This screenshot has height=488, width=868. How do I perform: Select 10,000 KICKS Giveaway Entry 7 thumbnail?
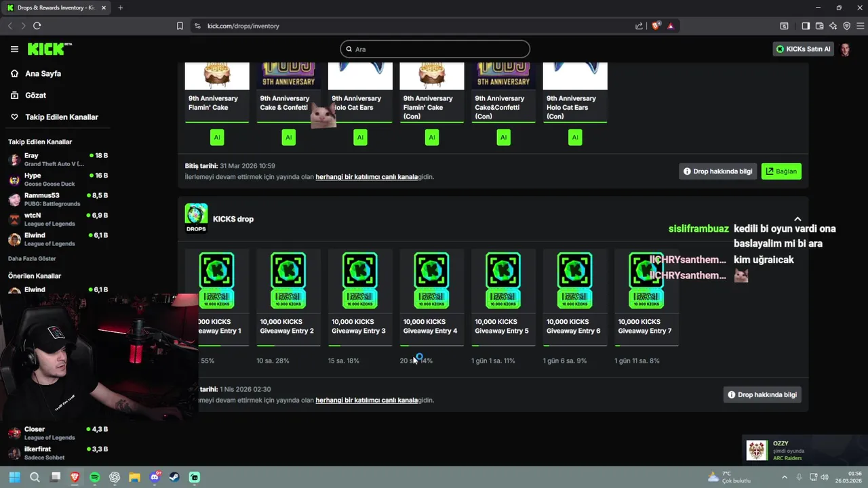(x=646, y=280)
